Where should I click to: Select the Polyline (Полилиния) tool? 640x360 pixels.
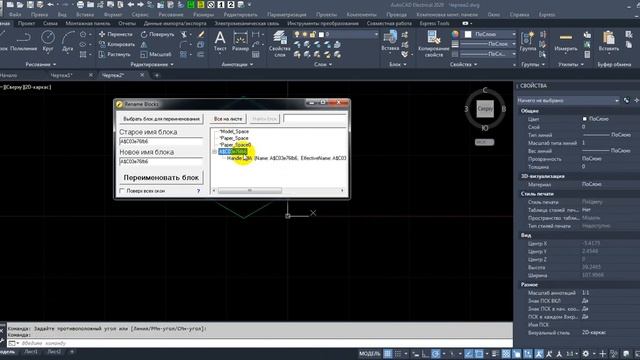pos(23,41)
